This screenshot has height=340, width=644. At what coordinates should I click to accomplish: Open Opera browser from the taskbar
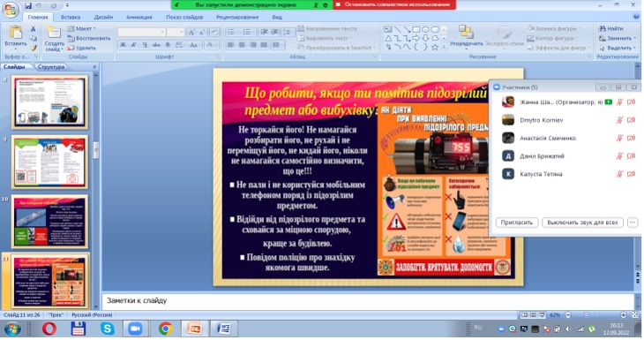tap(49, 329)
